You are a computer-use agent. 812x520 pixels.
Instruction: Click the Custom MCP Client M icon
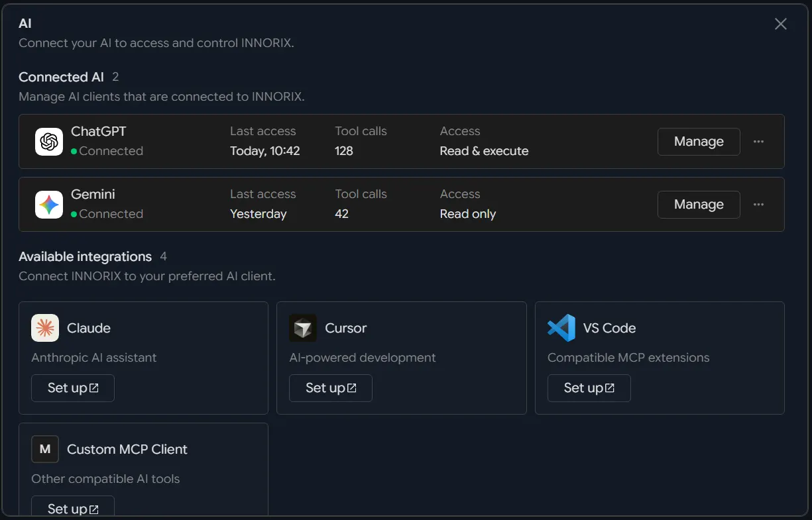(x=45, y=449)
